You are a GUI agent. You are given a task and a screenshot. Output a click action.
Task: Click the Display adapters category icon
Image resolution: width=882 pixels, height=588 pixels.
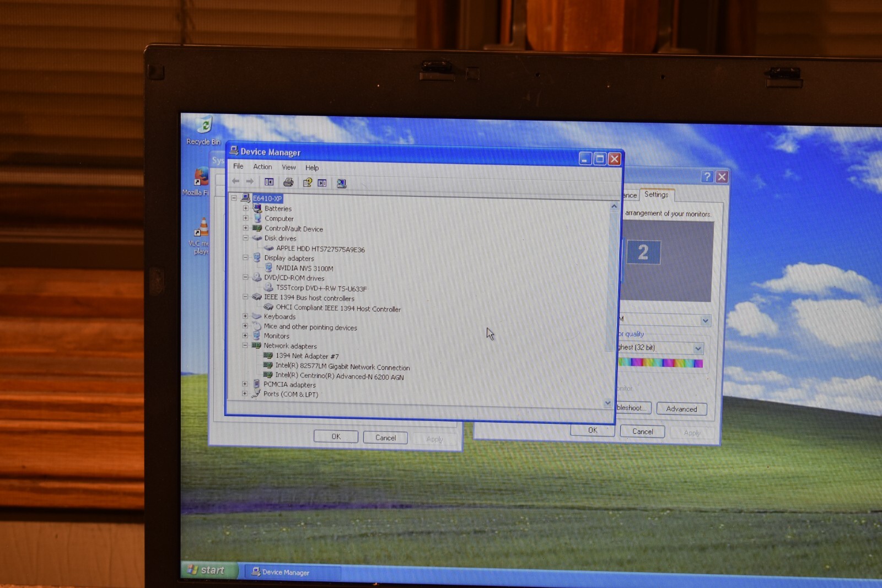tap(257, 257)
